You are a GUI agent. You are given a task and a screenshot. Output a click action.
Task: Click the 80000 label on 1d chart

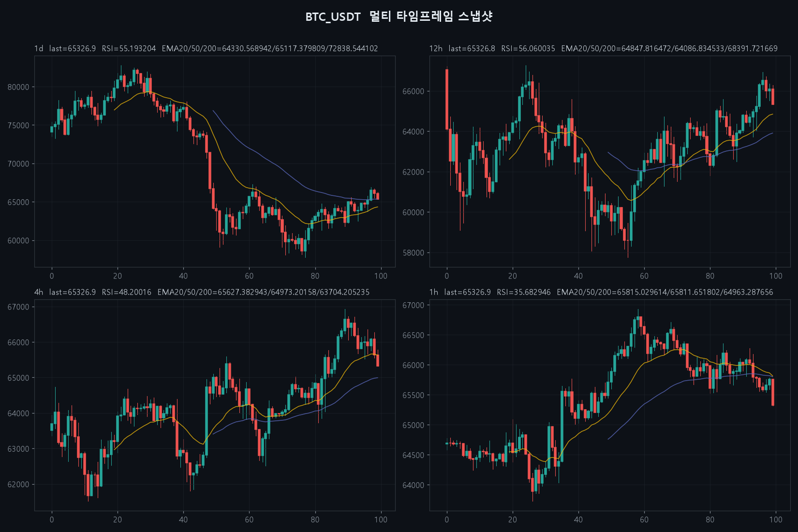pos(18,87)
